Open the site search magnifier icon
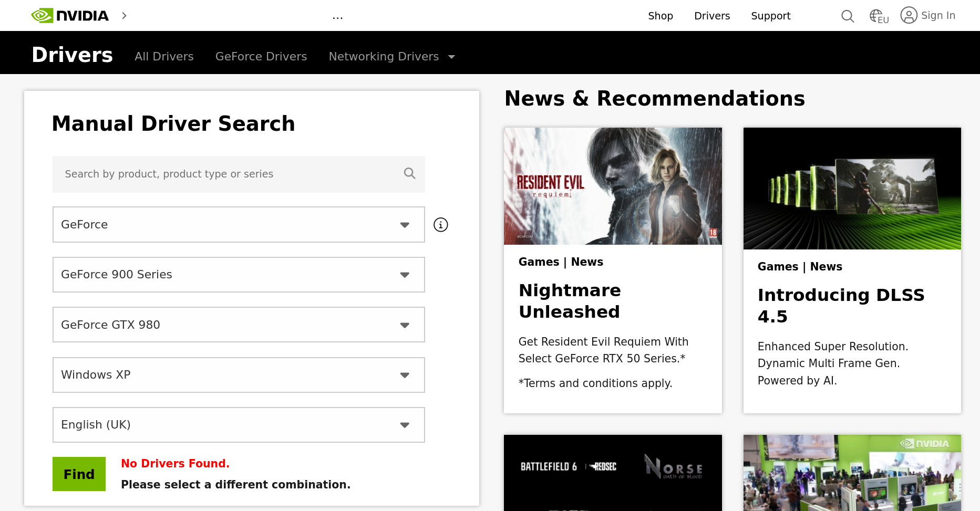Viewport: 980px width, 511px height. (848, 16)
